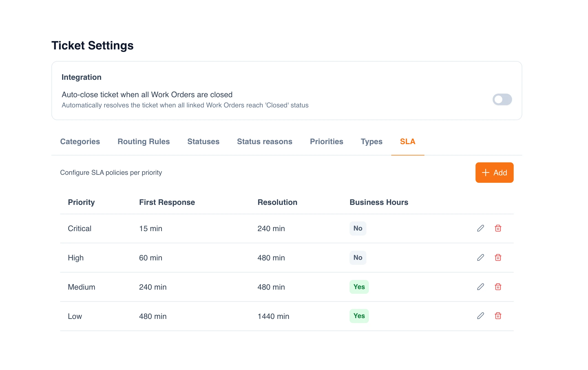Click the '480 min' first response for Low
Image resolution: width=588 pixels, height=370 pixels.
coord(153,316)
